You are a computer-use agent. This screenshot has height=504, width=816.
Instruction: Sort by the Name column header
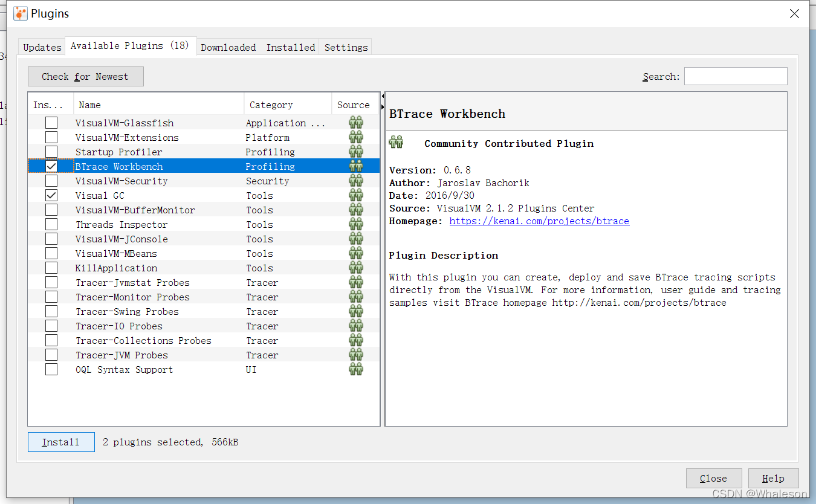(x=159, y=105)
